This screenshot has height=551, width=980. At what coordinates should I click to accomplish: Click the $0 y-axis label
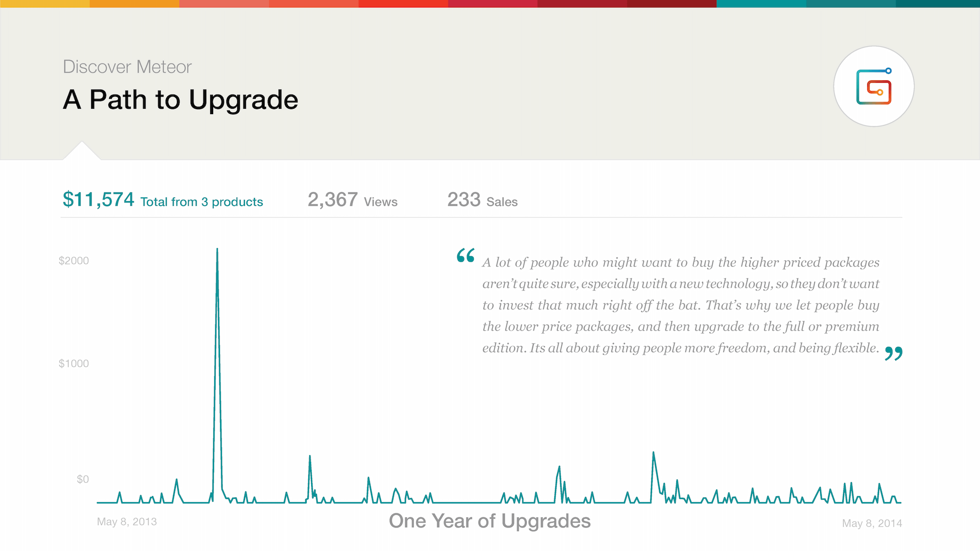tap(83, 479)
